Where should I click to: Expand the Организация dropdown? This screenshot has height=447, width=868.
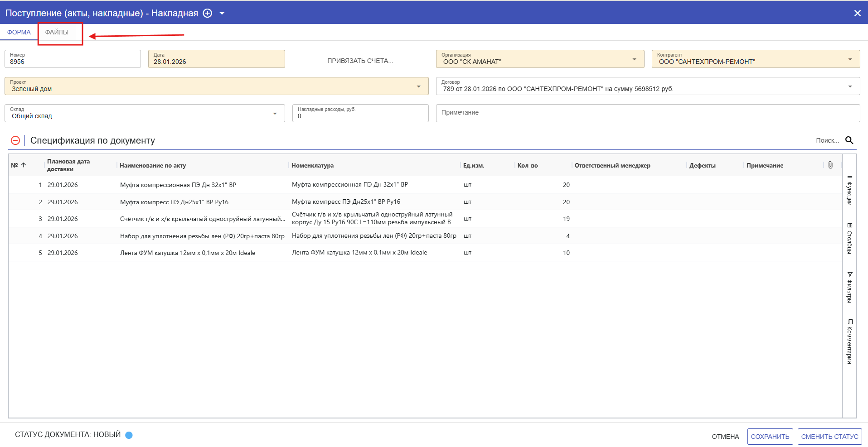634,59
